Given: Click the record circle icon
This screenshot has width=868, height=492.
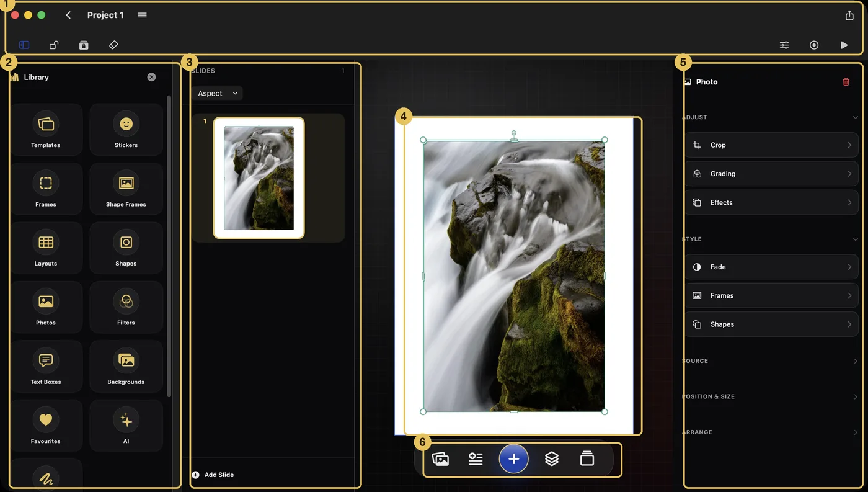Looking at the screenshot, I should click(x=814, y=45).
